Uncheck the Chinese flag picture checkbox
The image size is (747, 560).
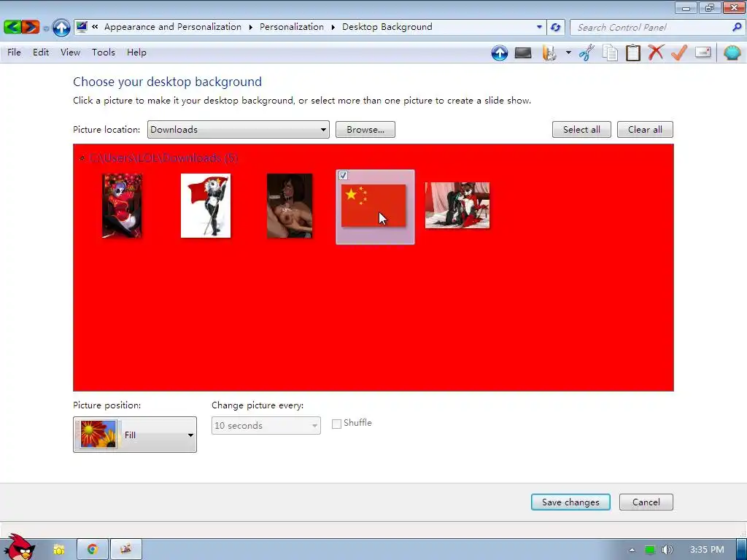pos(343,176)
